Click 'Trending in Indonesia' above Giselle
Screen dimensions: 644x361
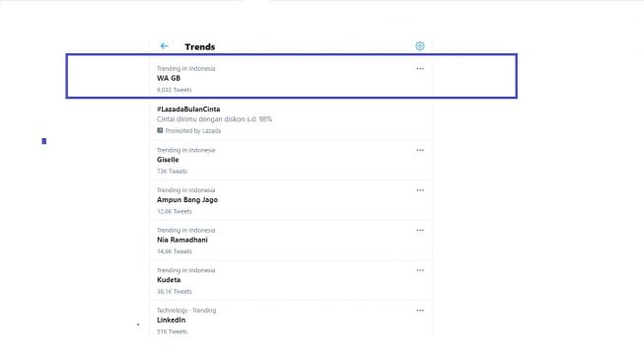point(185,150)
